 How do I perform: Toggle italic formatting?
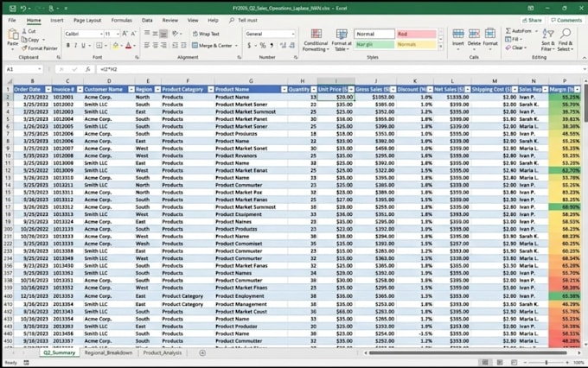pyautogui.click(x=75, y=45)
